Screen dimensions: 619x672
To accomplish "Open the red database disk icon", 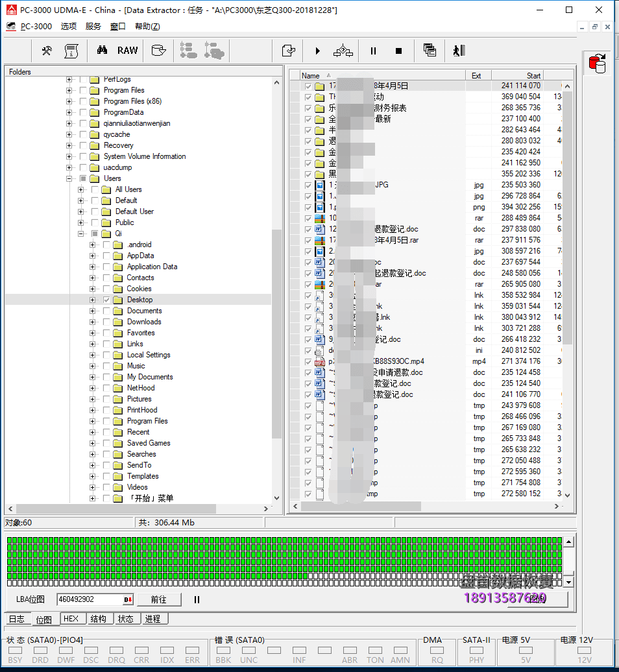I will pos(598,64).
